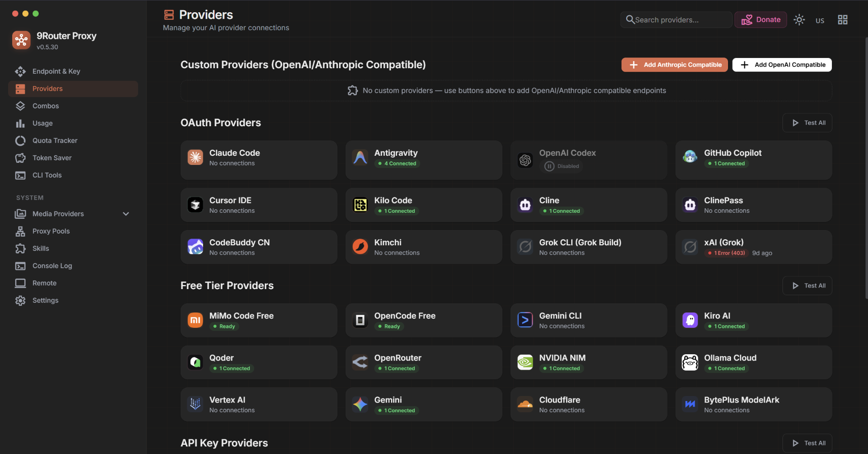Open the Endpoint & Key page
Screen dimensions: 868x454
73,71
